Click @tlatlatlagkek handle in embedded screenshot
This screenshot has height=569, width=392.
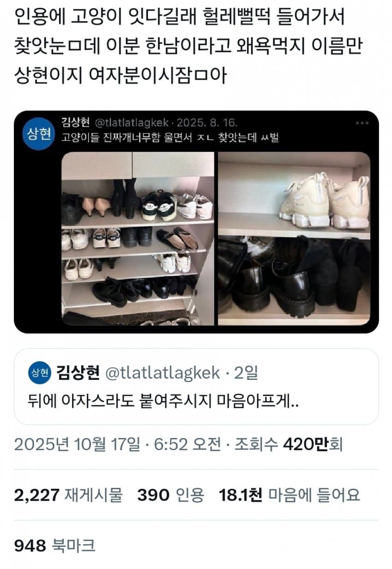click(131, 123)
